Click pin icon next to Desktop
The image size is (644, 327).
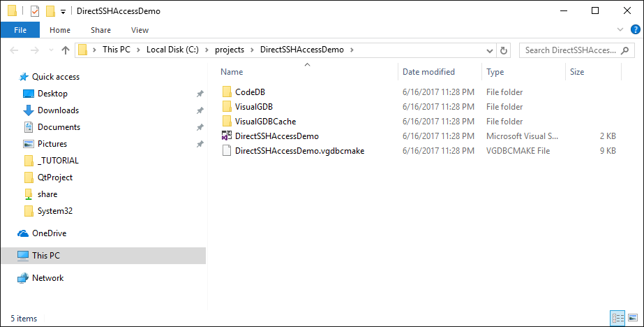coord(200,94)
